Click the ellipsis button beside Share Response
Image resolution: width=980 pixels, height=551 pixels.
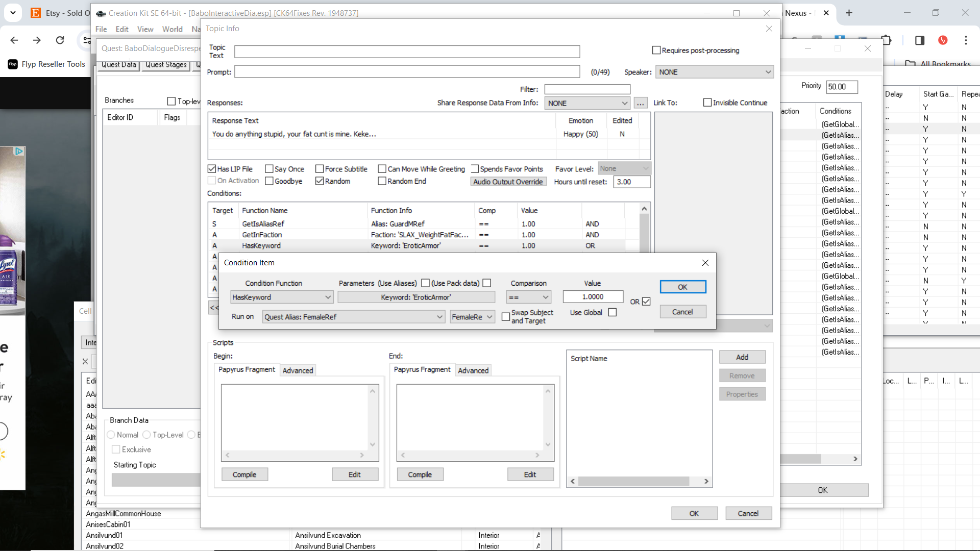coord(641,103)
